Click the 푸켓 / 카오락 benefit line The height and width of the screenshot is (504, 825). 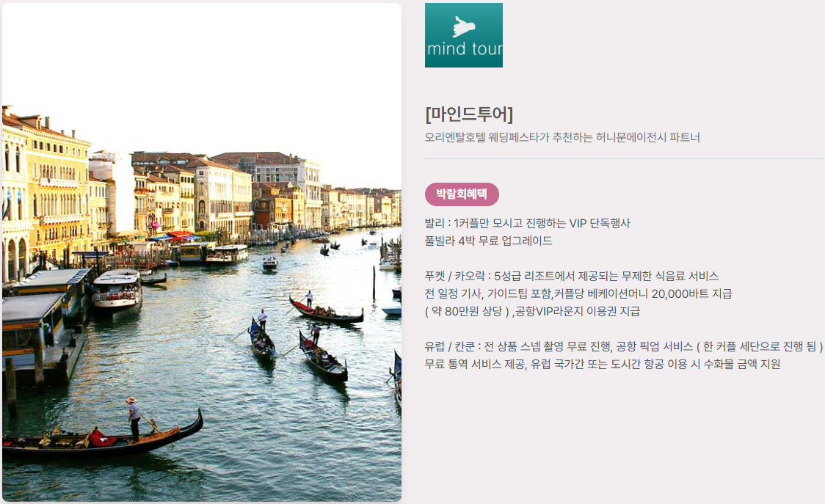571,276
